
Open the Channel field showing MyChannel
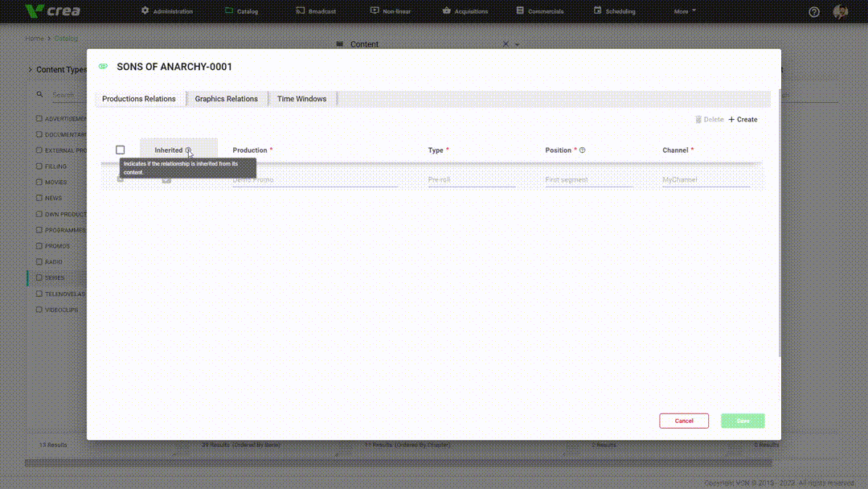(706, 180)
